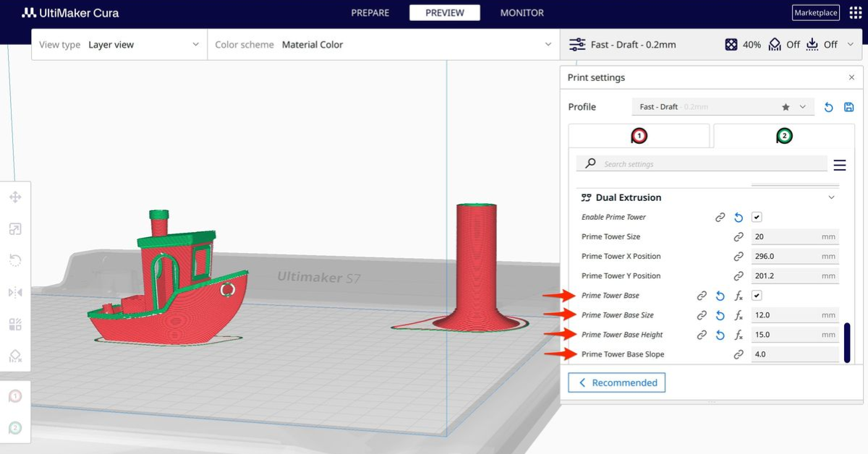868x454 pixels.
Task: Select the Scale tool
Action: pos(14,229)
